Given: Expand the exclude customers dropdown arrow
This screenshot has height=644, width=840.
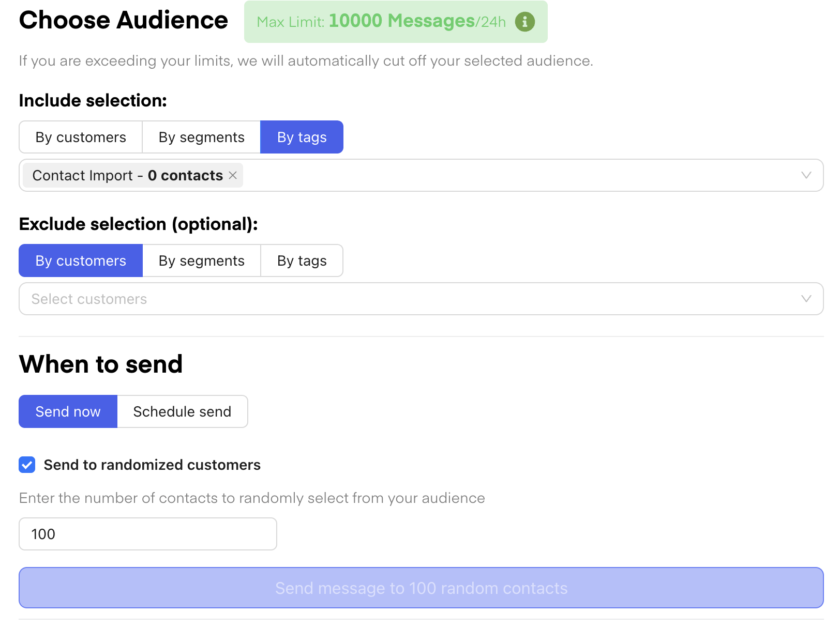Looking at the screenshot, I should pos(805,299).
